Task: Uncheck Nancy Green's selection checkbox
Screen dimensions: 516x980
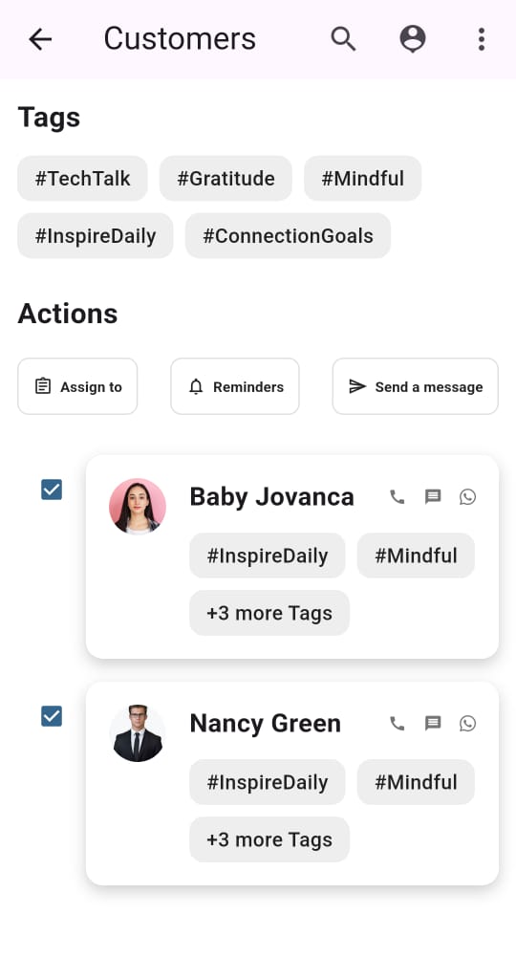Action: (x=52, y=715)
